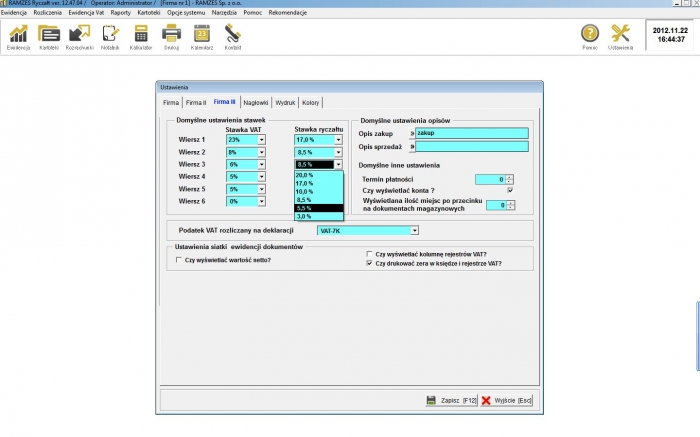The width and height of the screenshot is (700, 437).
Task: Open the Kartoteki menu
Action: (x=149, y=12)
